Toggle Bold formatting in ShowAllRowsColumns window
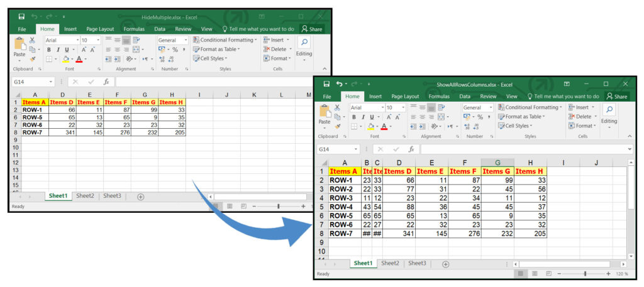644x287 pixels. [354, 117]
